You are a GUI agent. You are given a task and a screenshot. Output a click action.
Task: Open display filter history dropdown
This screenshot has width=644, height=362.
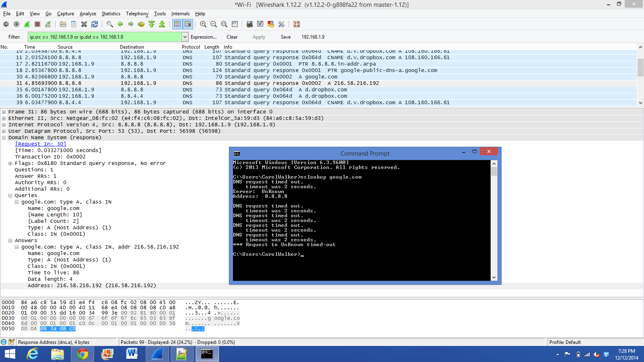[x=185, y=37]
